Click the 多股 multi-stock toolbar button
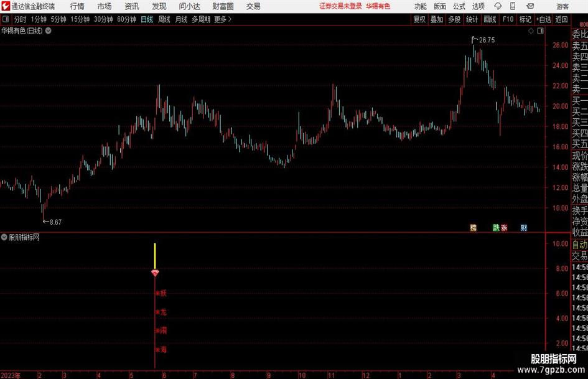 (x=454, y=19)
